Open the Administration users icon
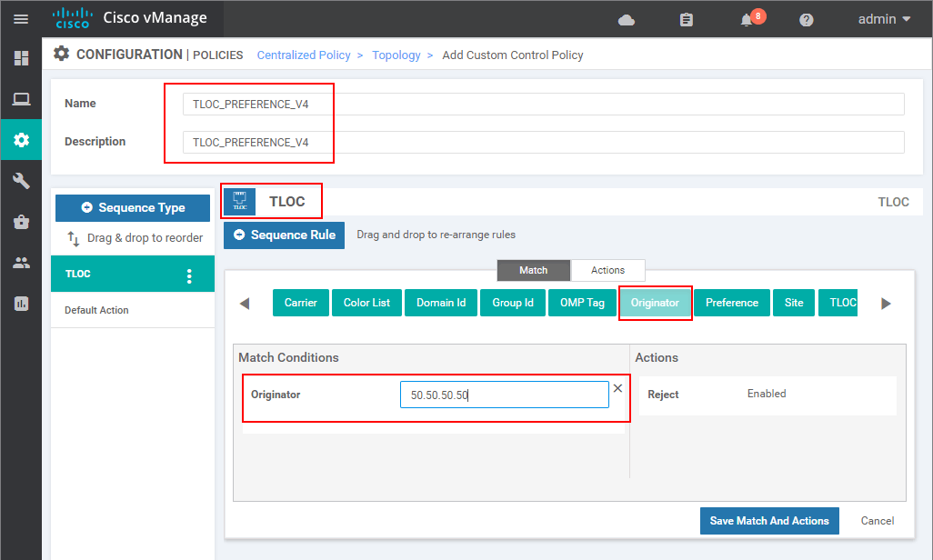933x560 pixels. click(x=20, y=262)
